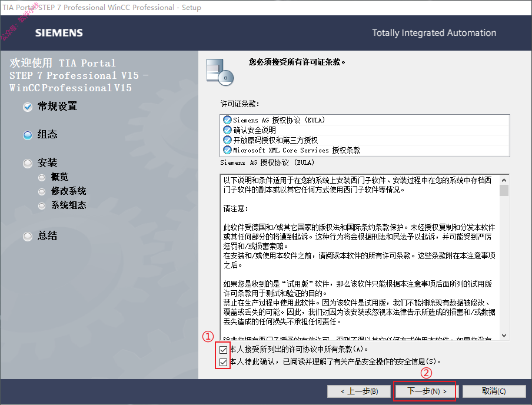The image size is (532, 405).
Task: Click the blue check icon beside Microsoft XML Core Services
Action: click(x=227, y=150)
